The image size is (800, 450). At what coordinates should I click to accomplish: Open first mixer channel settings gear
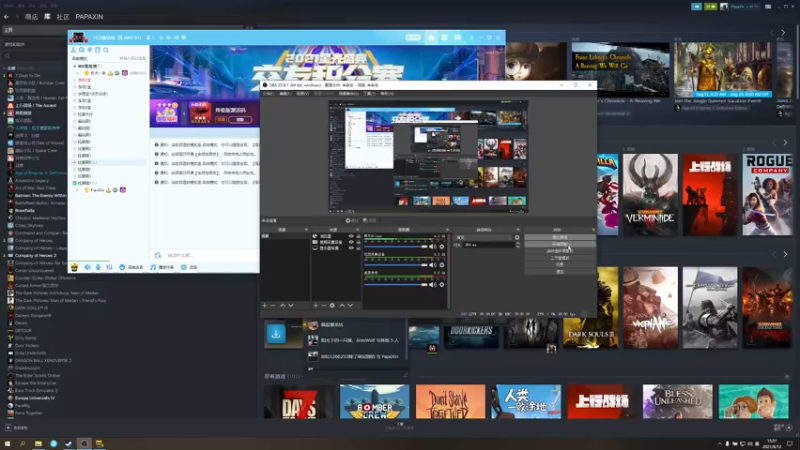[x=442, y=246]
